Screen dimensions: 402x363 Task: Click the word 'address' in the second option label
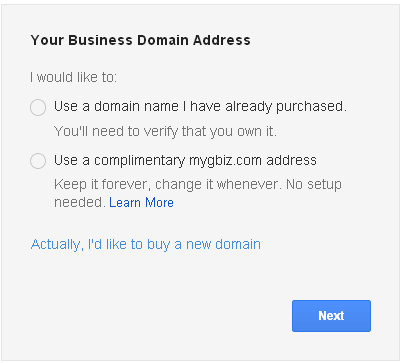point(291,160)
